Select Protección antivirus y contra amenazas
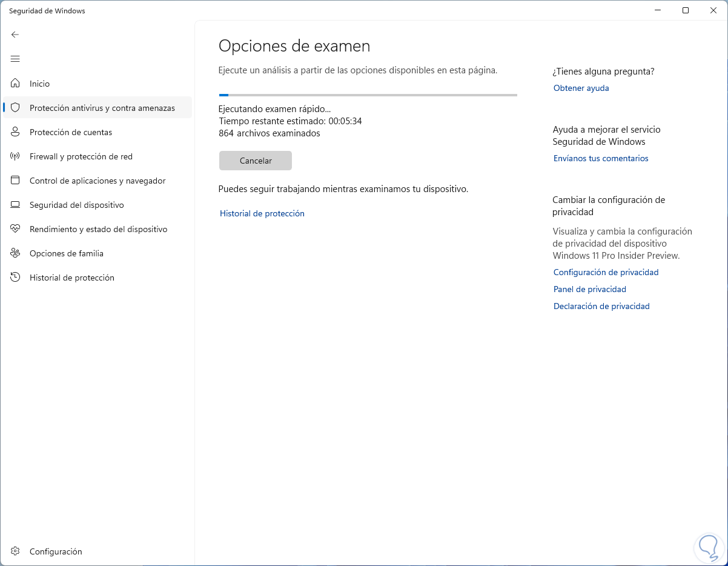 point(97,108)
